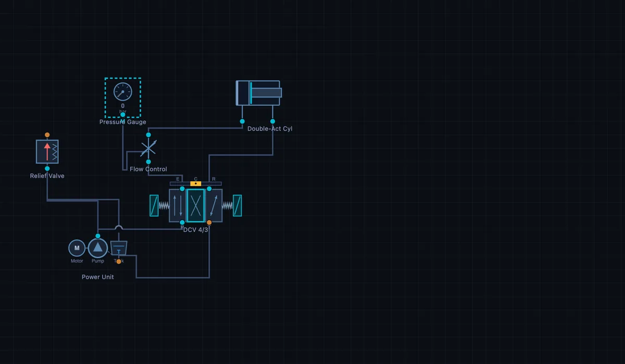This screenshot has width=625, height=364.
Task: Click the left port of Double-Act Cyl
Action: (x=242, y=121)
